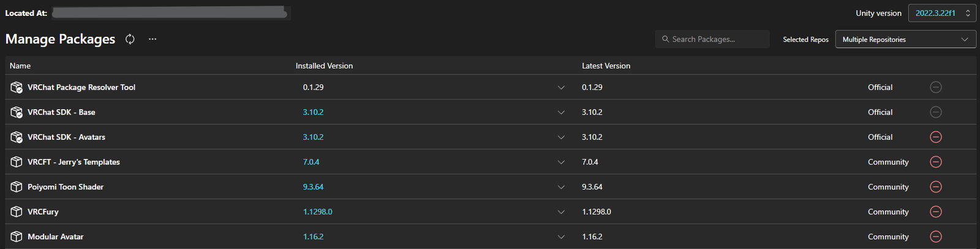Remove the Modular Avatar package
This screenshot has width=980, height=249.
coord(935,237)
